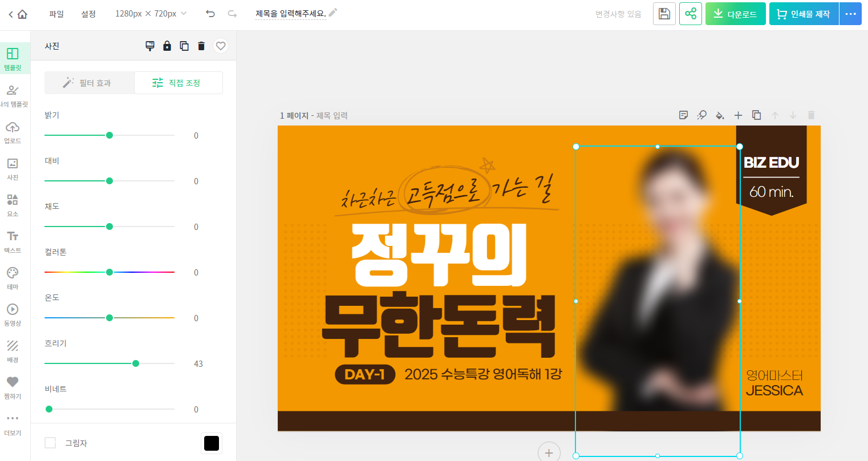Viewport: 868px width, 461px height.
Task: Open the 업로드 sidebar panel
Action: 13,132
